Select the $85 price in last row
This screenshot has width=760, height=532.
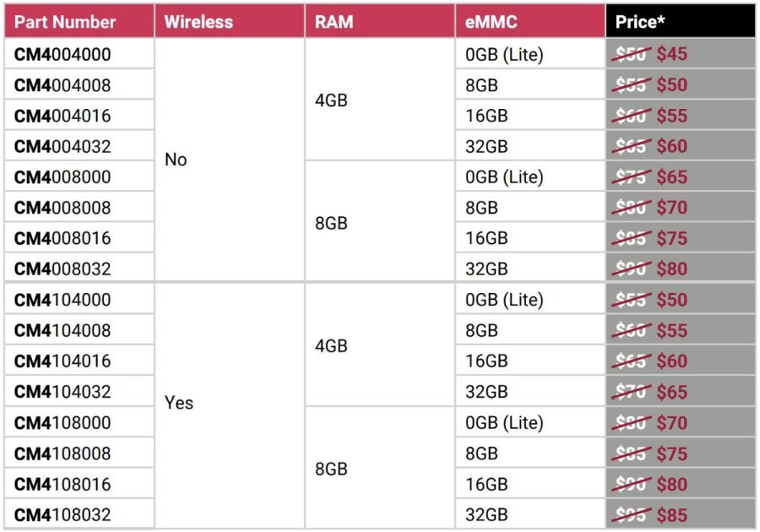pyautogui.click(x=672, y=515)
